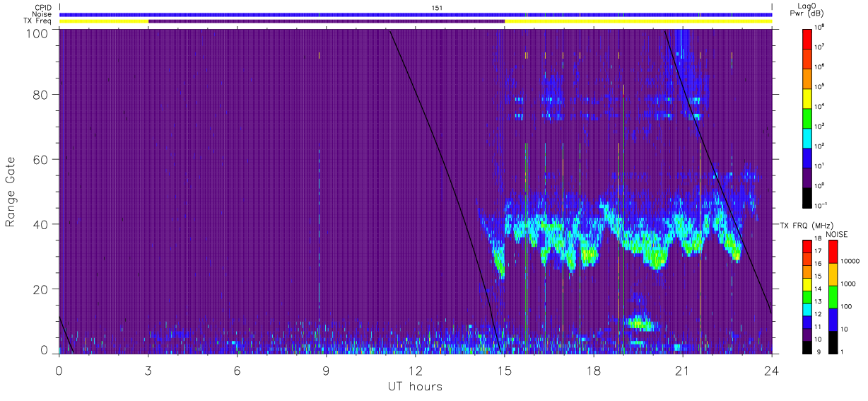Click the long yellow TX Freq segment after hour 15
The height and width of the screenshot is (401, 868).
tap(638, 21)
